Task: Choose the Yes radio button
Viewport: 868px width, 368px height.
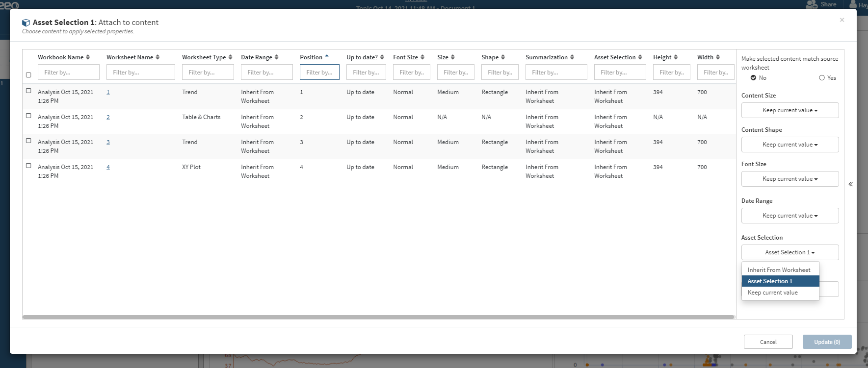Action: [822, 78]
